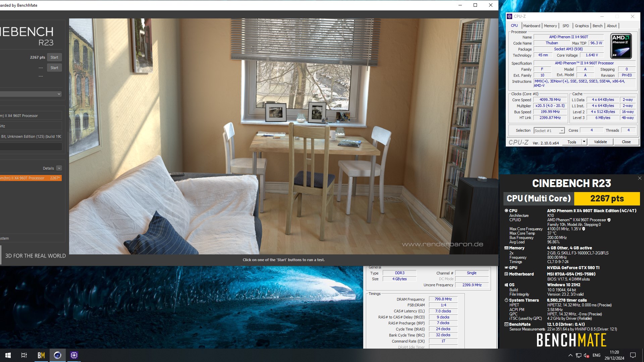644x362 pixels.
Task: Open the network status tray icon
Action: point(579,355)
